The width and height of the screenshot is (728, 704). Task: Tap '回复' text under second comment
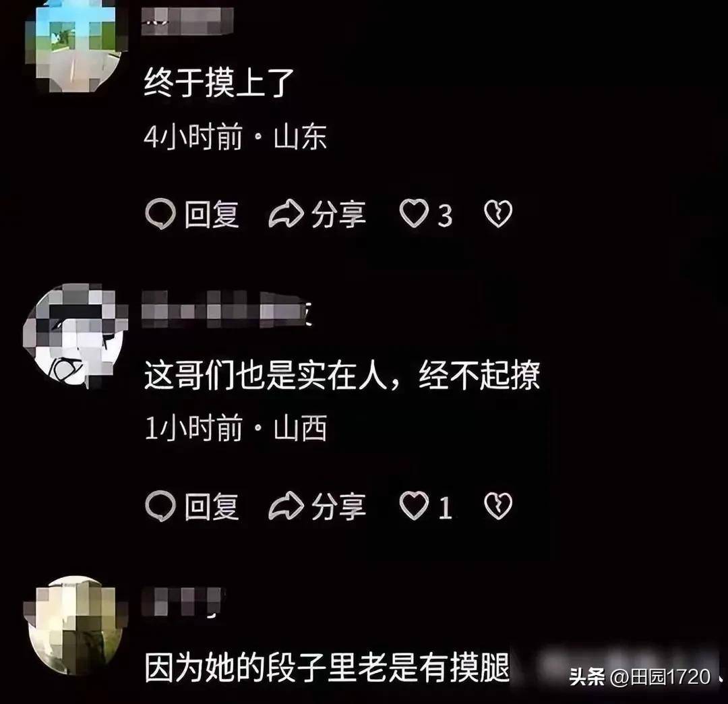tap(212, 506)
